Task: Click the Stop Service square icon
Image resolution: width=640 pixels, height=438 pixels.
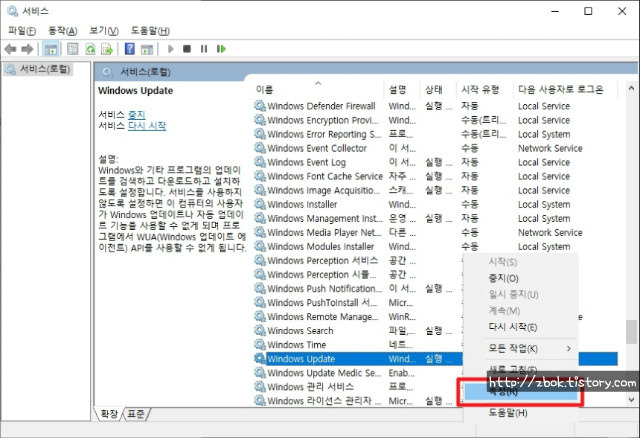Action: pos(187,49)
